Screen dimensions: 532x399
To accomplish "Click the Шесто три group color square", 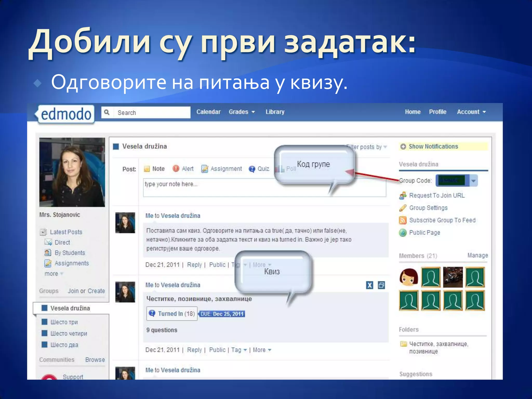I will click(45, 322).
